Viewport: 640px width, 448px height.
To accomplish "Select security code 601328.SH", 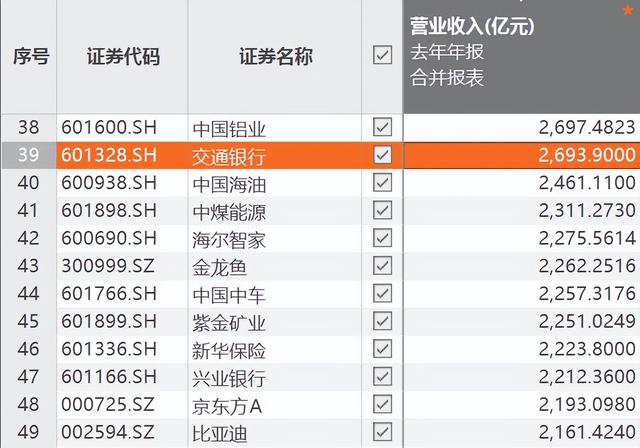I will (x=109, y=155).
